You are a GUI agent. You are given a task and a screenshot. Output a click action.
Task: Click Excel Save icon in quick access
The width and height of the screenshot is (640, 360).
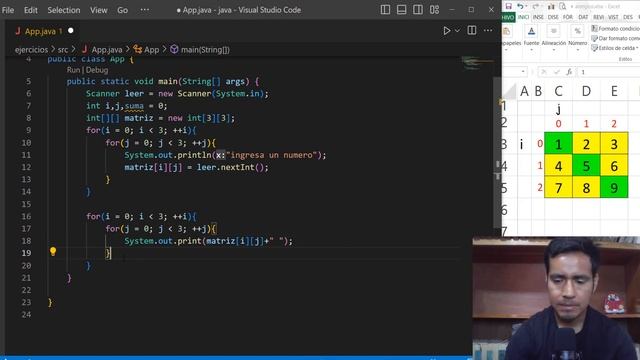pos(509,6)
